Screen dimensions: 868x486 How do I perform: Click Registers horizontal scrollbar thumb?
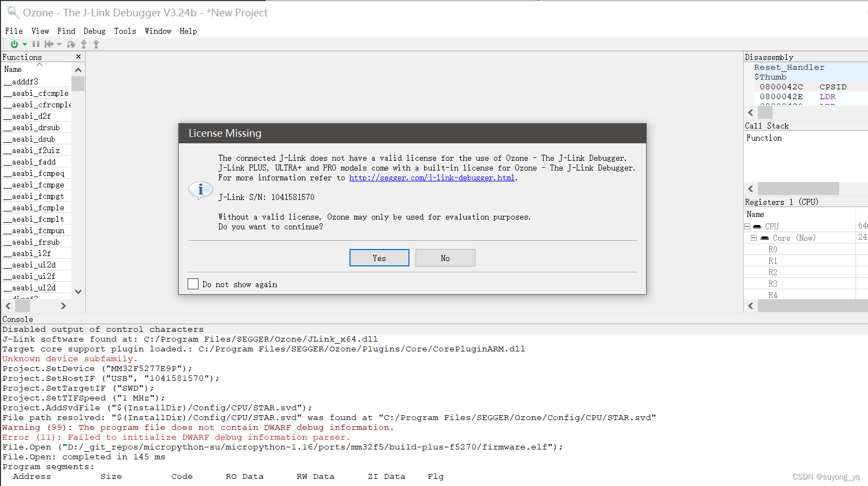(x=812, y=306)
